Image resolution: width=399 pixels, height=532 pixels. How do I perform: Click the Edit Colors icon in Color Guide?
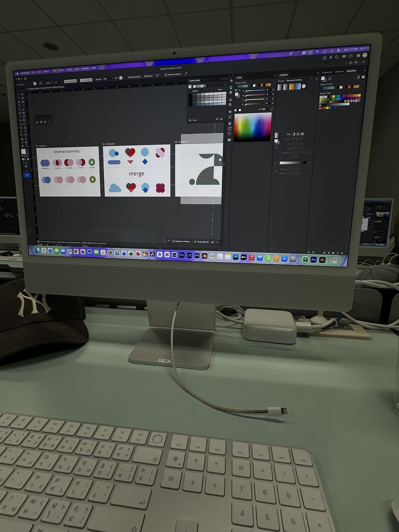(x=217, y=119)
